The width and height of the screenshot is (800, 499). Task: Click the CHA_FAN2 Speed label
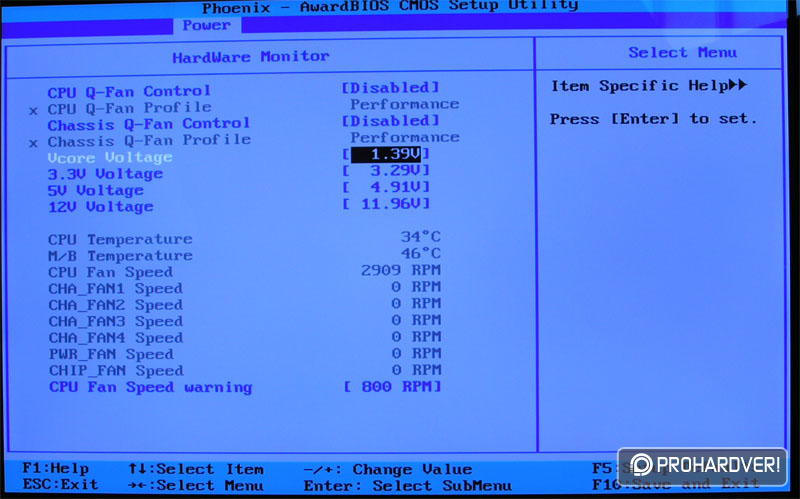pyautogui.click(x=115, y=305)
